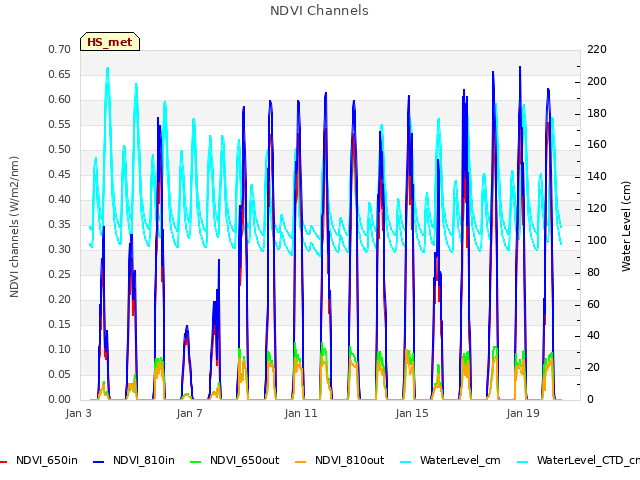This screenshot has width=640, height=480.
Task: Click the 0.00 left axis tick label
Action: pos(59,400)
